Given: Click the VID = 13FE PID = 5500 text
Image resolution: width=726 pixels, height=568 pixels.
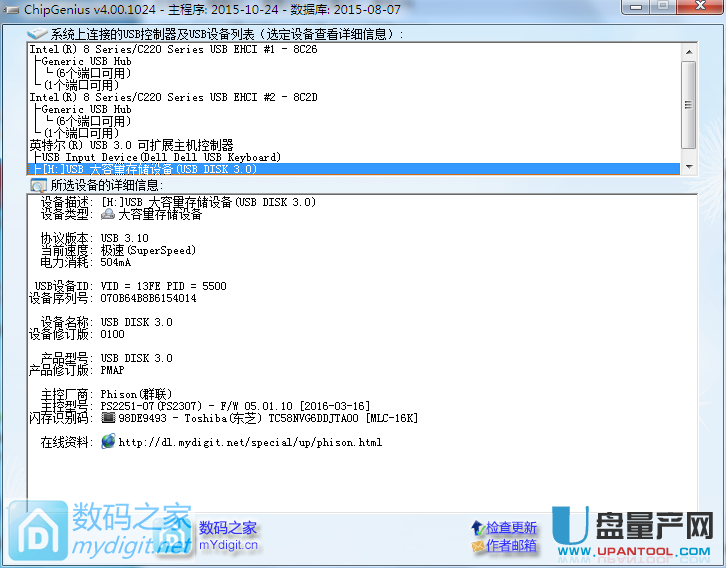Looking at the screenshot, I should tap(163, 286).
